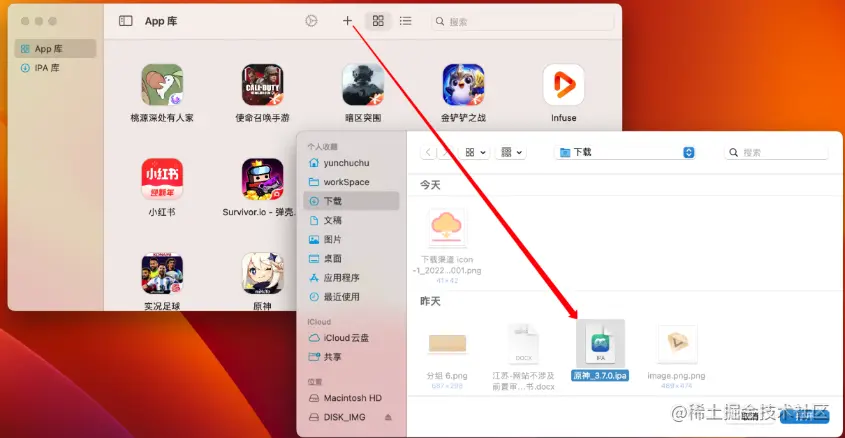Switch App 库 to grid view
Screen dimensions: 845x438
[x=378, y=21]
